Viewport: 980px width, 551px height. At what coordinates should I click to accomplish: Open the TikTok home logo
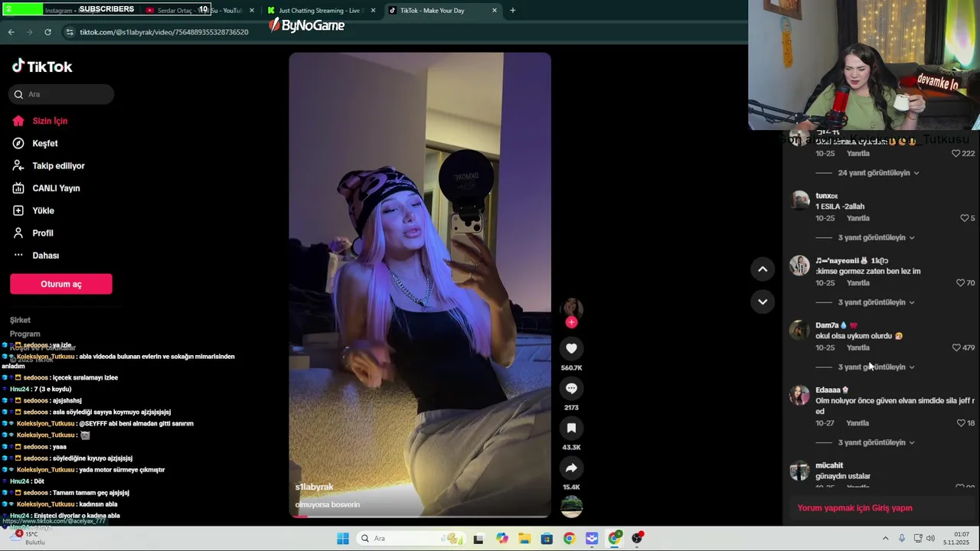tap(42, 67)
